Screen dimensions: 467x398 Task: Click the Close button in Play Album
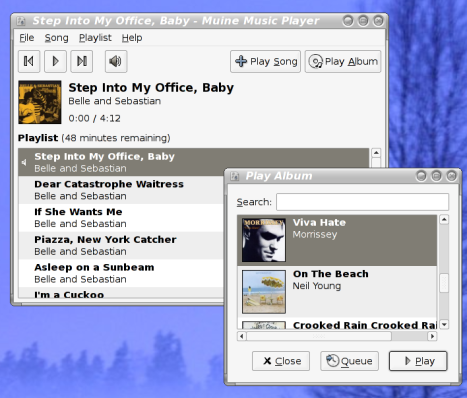pos(281,361)
